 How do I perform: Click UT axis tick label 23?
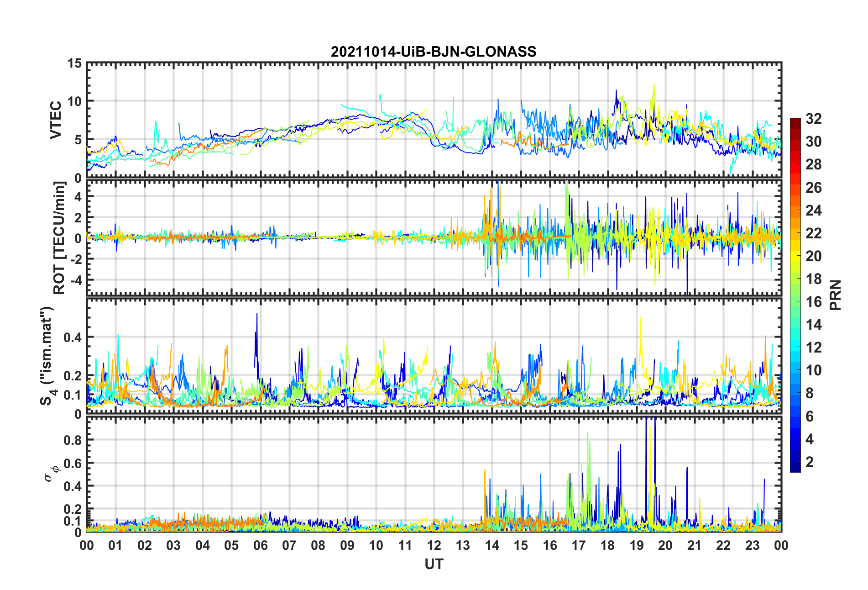[x=753, y=546]
